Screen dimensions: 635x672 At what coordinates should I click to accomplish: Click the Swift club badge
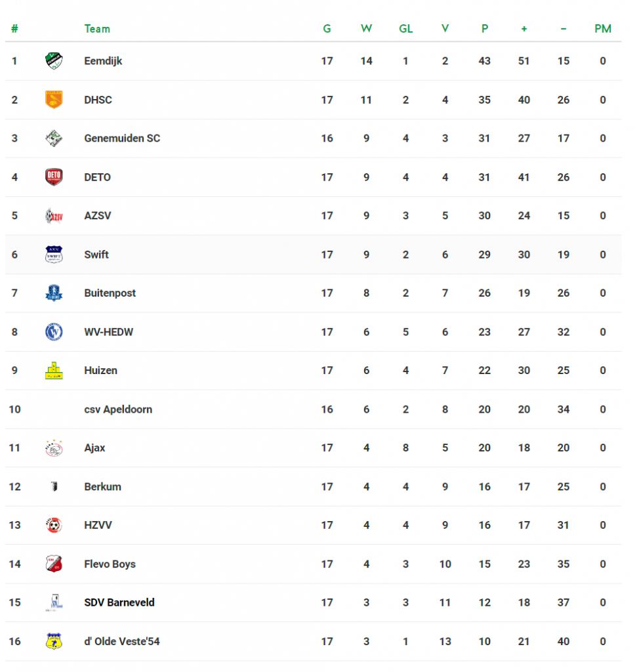pos(54,255)
